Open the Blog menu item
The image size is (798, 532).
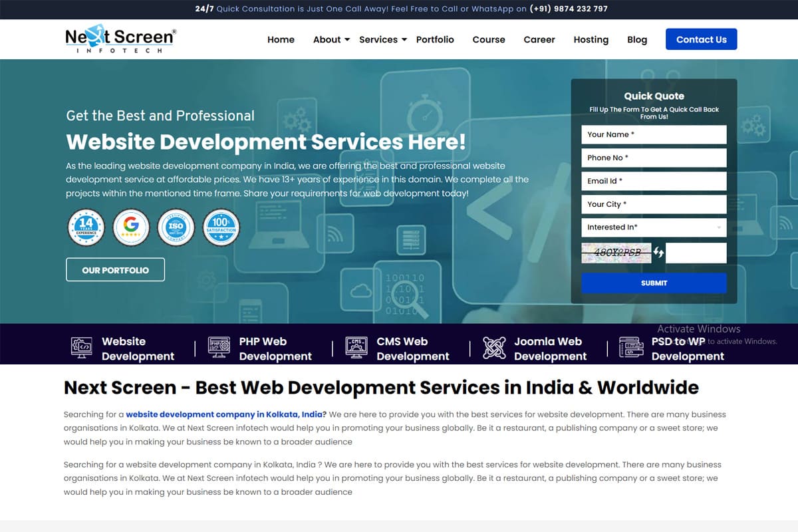637,39
